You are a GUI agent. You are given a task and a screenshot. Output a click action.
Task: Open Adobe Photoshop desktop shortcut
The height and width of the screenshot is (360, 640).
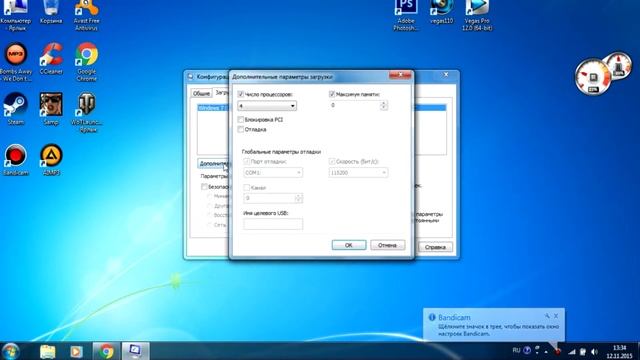click(406, 16)
